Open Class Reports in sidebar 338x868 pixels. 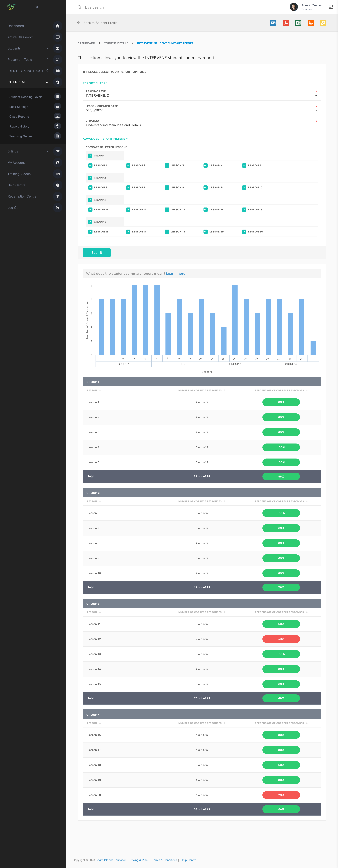[19, 117]
